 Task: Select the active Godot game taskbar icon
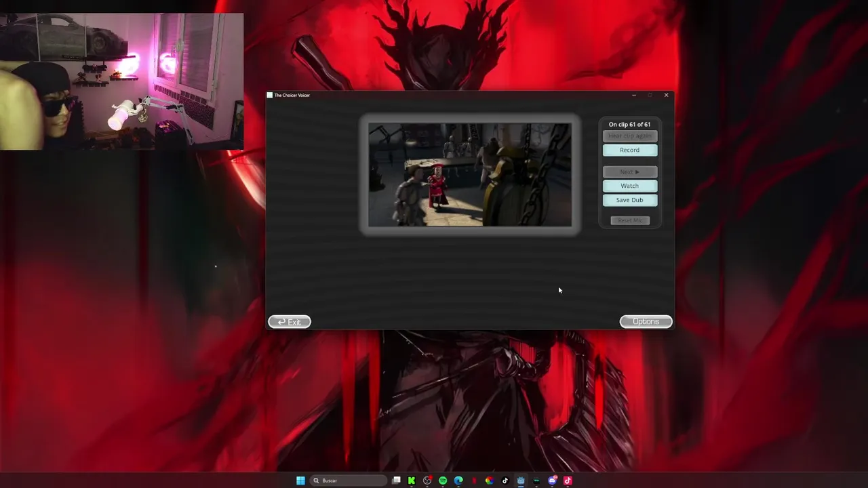tap(521, 481)
